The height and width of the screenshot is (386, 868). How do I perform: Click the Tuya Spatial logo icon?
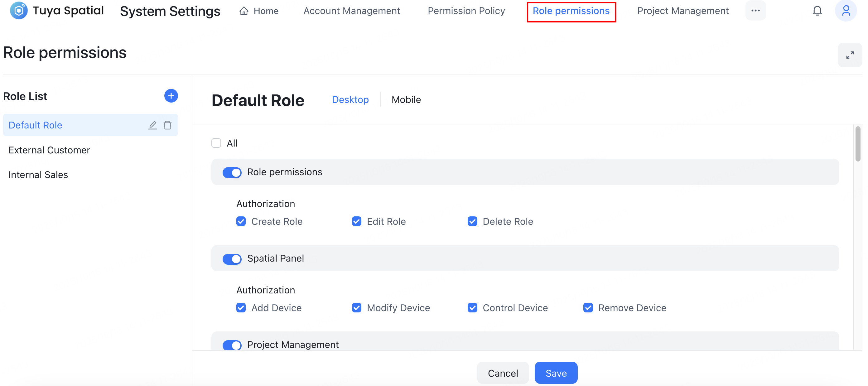click(19, 10)
